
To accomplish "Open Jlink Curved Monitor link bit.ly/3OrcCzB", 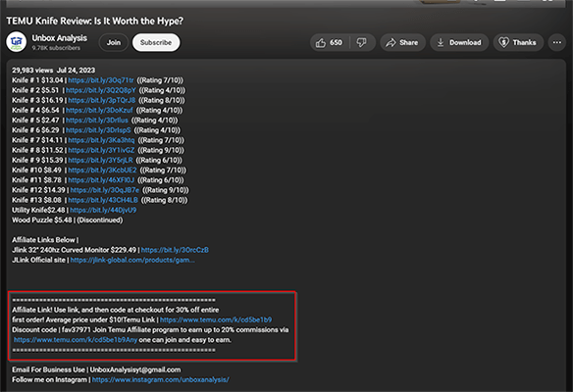I will 175,250.
